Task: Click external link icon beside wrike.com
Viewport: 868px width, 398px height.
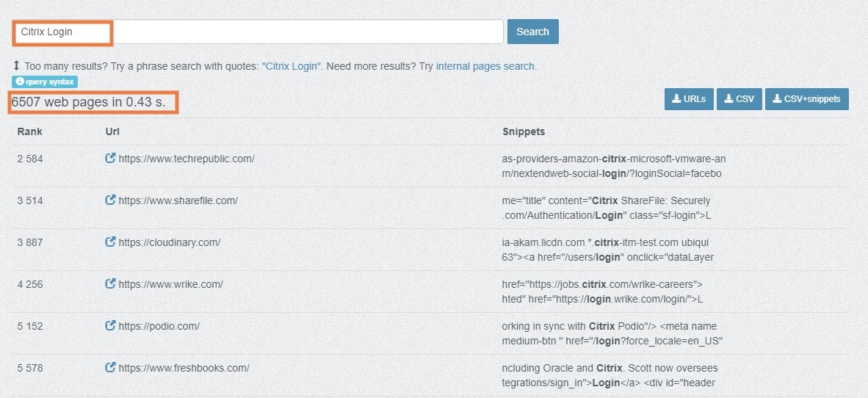Action: [x=111, y=284]
